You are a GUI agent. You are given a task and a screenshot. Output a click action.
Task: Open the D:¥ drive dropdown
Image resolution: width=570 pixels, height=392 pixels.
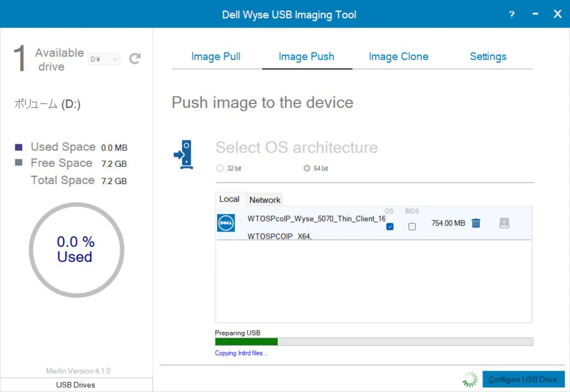click(104, 59)
